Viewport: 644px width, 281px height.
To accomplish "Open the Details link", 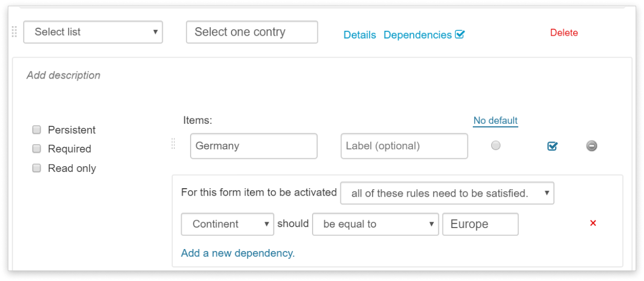I will 360,35.
